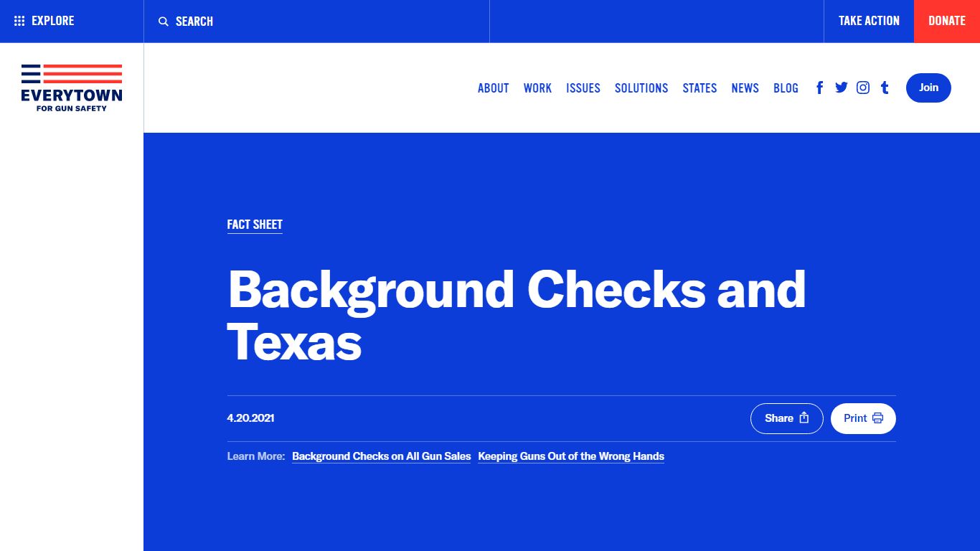This screenshot has height=551, width=980.
Task: Open the About menu item
Action: click(x=494, y=88)
